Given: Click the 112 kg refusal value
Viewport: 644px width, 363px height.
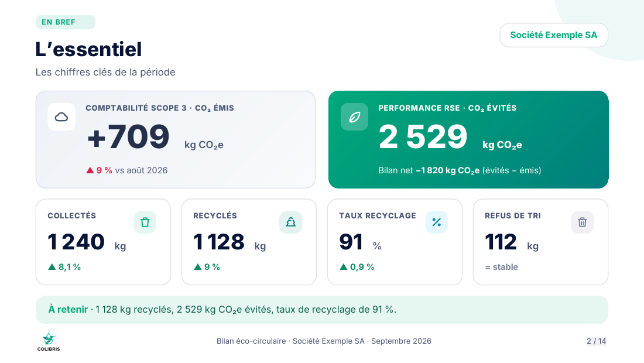Looking at the screenshot, I should 512,242.
